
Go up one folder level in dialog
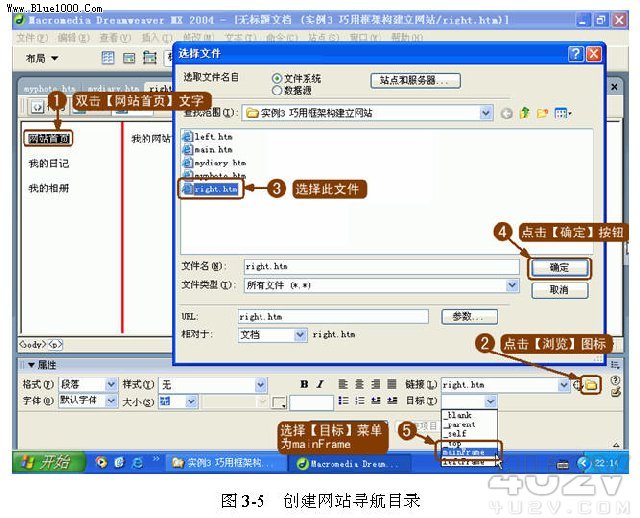point(523,113)
